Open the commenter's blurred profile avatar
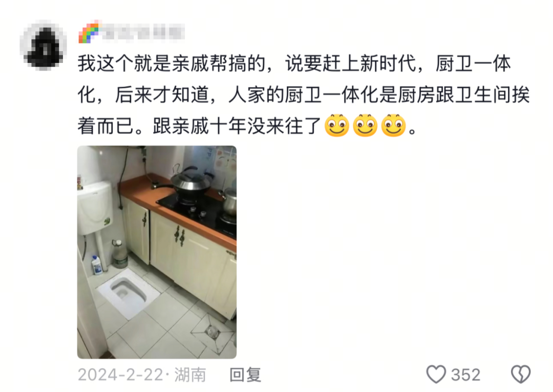The image size is (553, 392). [x=44, y=45]
